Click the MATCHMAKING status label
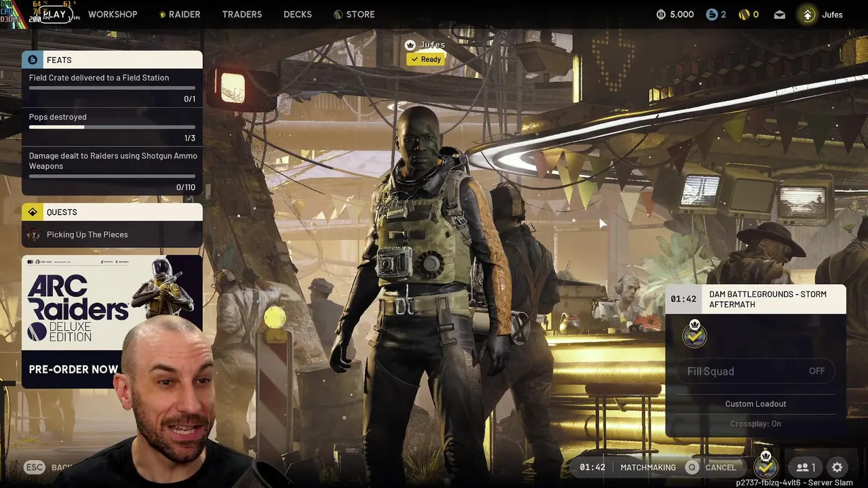Image resolution: width=868 pixels, height=488 pixels. tap(648, 467)
